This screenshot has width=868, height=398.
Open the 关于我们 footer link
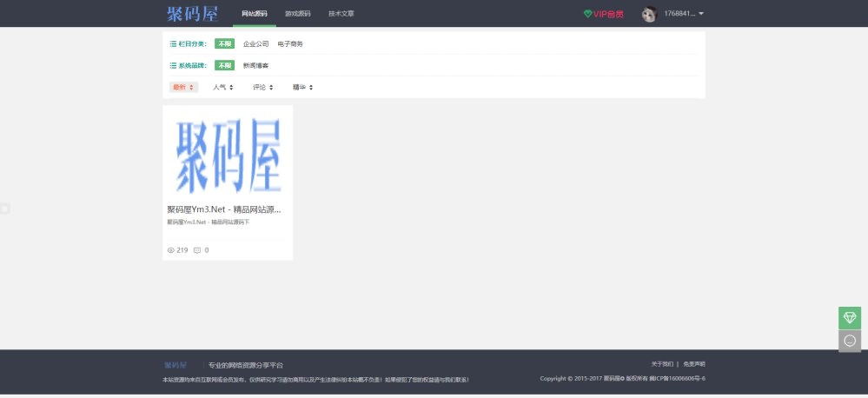click(662, 364)
